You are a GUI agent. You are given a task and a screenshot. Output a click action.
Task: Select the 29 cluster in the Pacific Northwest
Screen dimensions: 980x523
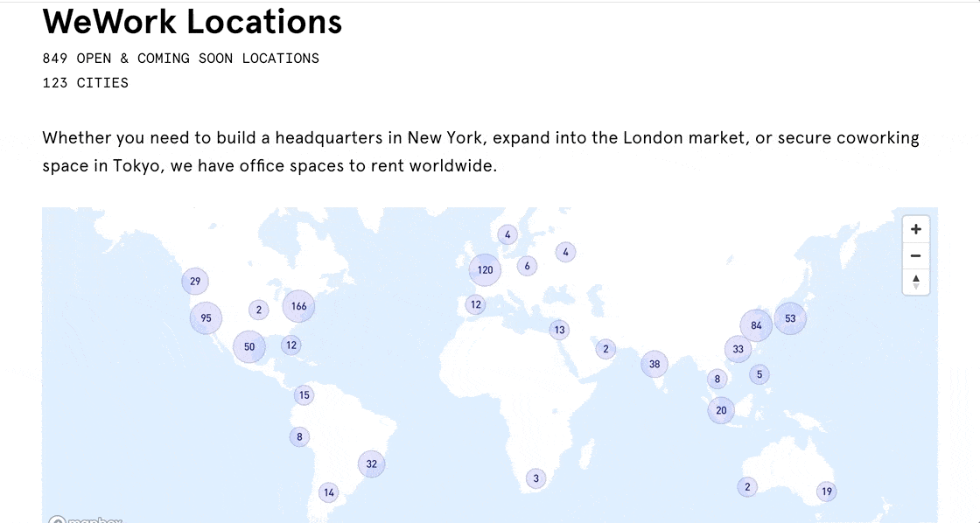[x=195, y=282]
